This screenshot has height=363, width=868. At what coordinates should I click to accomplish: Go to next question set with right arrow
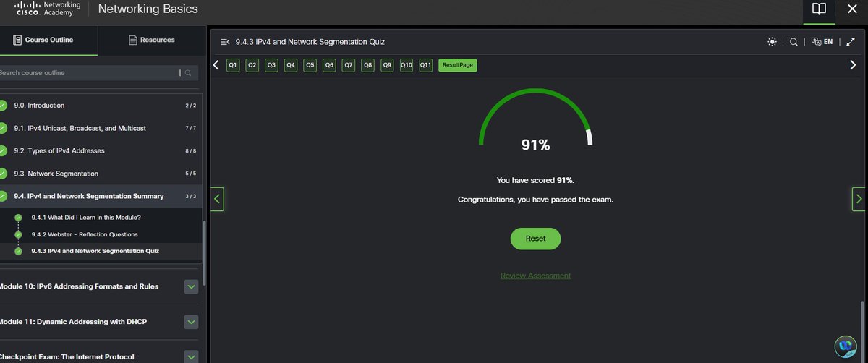(x=852, y=65)
